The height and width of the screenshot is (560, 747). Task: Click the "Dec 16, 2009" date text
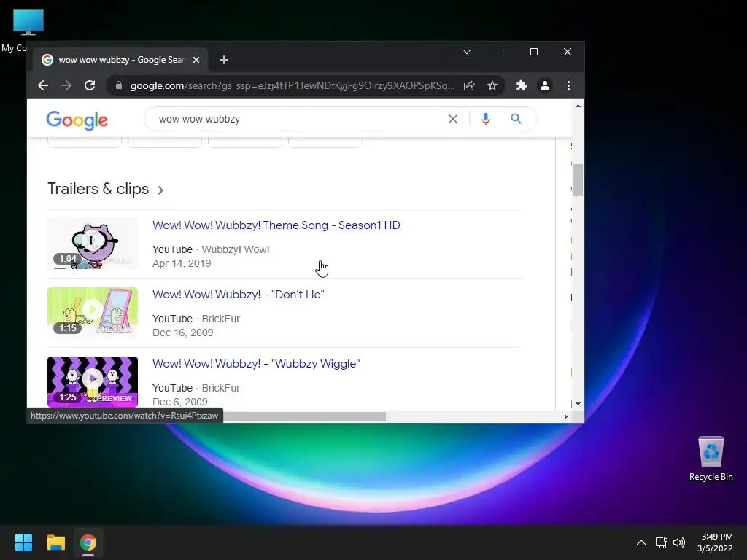[182, 332]
